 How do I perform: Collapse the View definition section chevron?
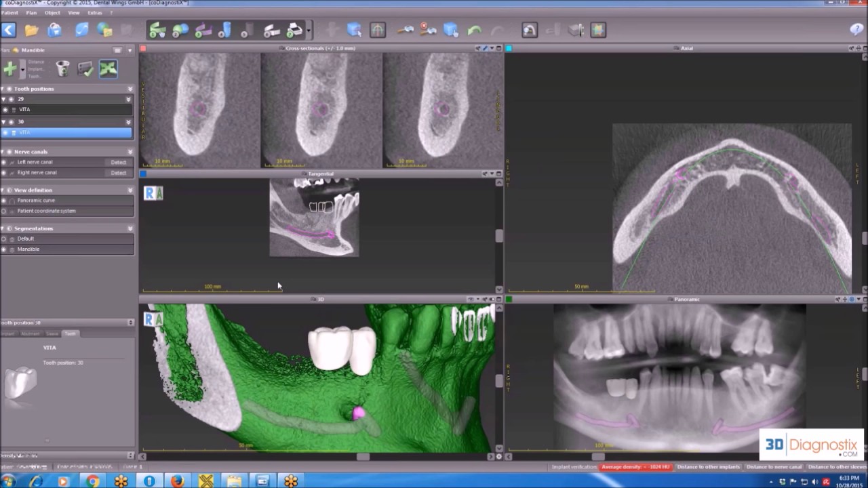coord(130,190)
